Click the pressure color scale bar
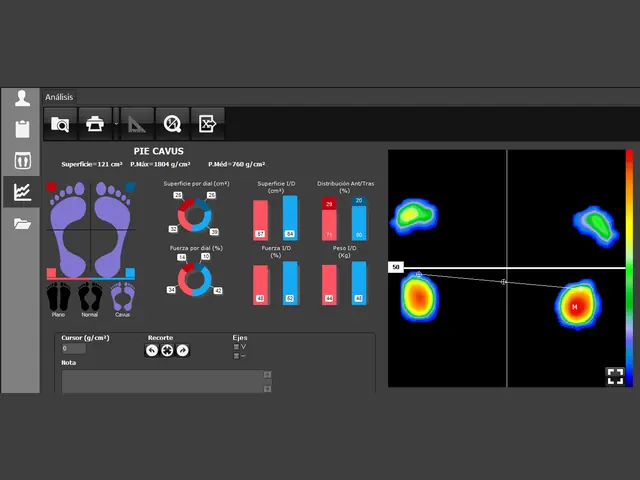Screen dimensions: 640x480 [629, 268]
